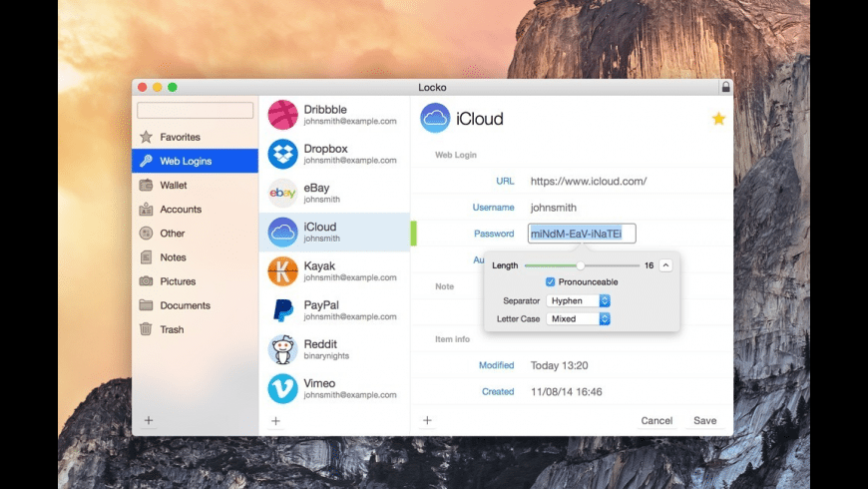Click the iCloud title text in header
Viewport: 868px width, 489px height.
[479, 119]
